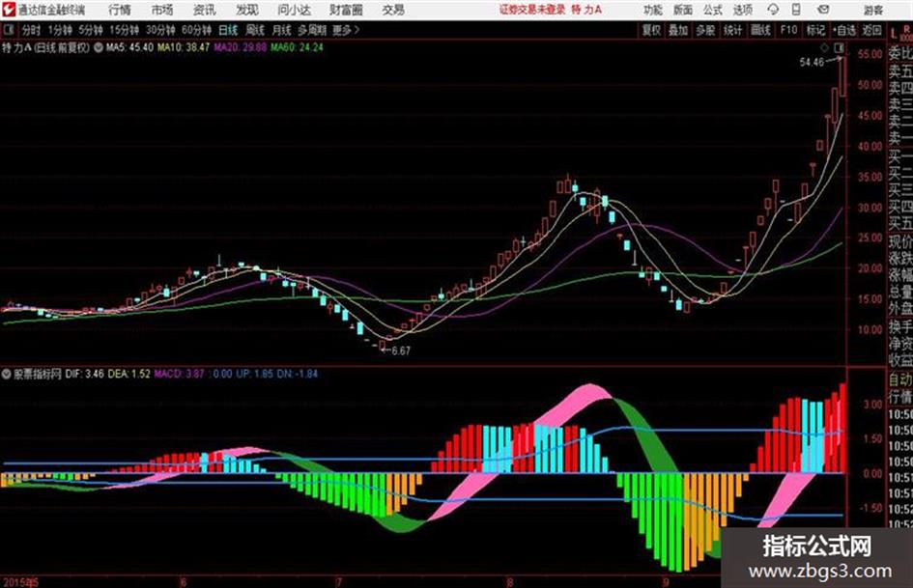
Task: Click the DEA: 1.52 value label
Action: coord(128,374)
